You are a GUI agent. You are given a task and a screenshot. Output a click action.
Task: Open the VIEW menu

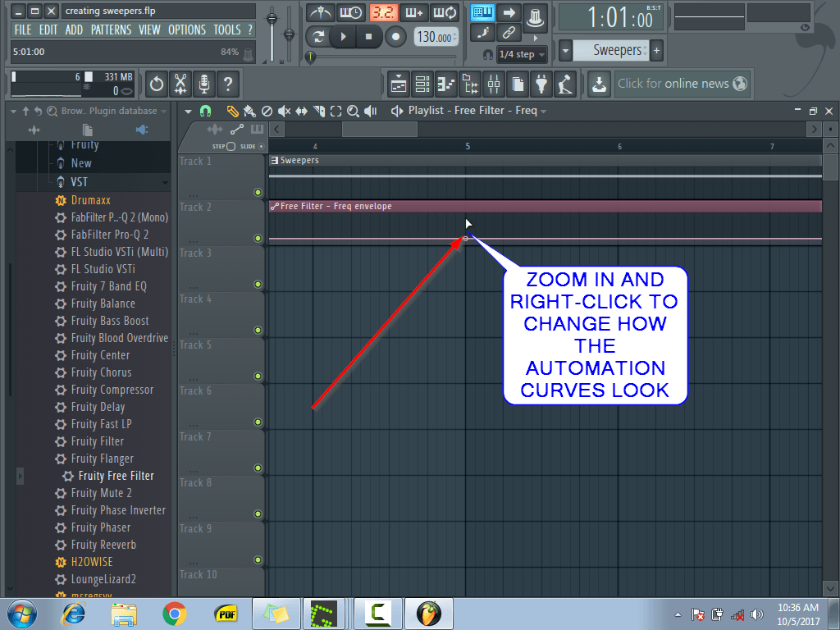[149, 30]
